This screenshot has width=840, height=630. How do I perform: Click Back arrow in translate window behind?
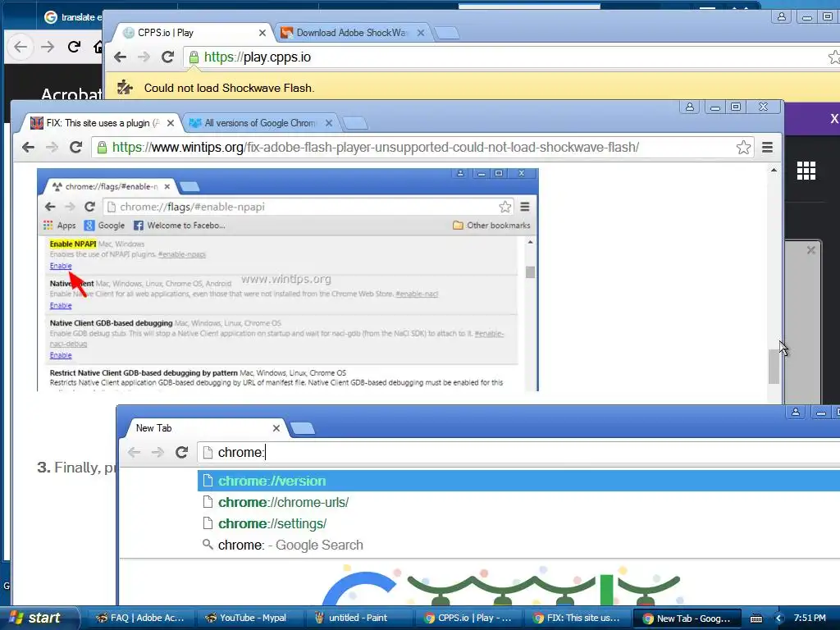[x=21, y=47]
